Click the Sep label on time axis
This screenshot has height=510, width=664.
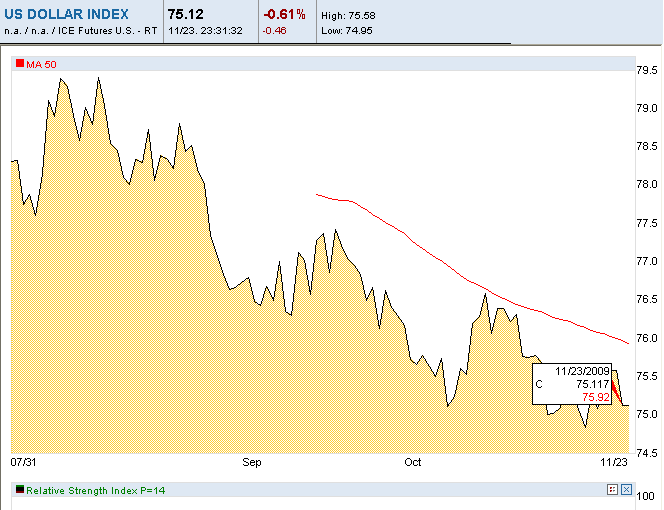(x=251, y=464)
